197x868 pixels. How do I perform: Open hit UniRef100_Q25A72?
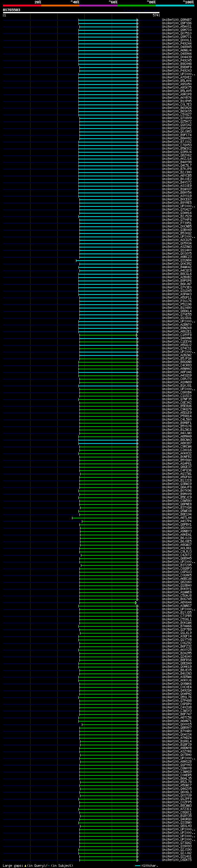point(177,121)
